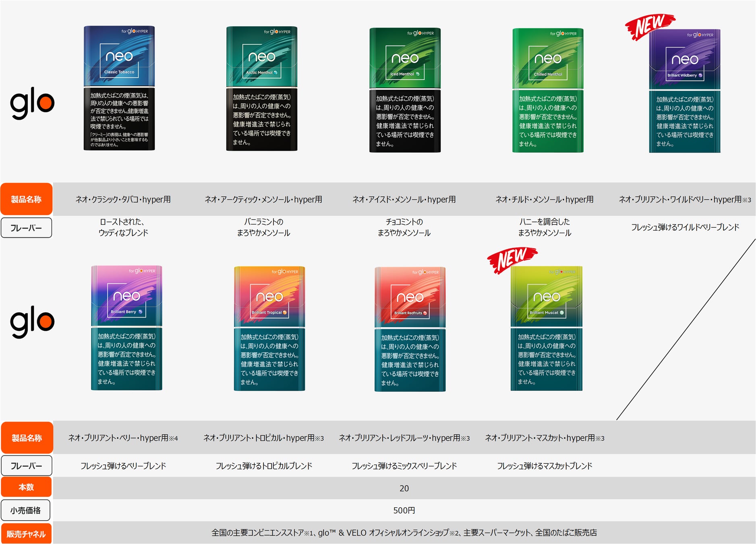Image resolution: width=756 pixels, height=544 pixels.
Task: Select the neo Brilliant Wildberry pack image
Action: [685, 91]
